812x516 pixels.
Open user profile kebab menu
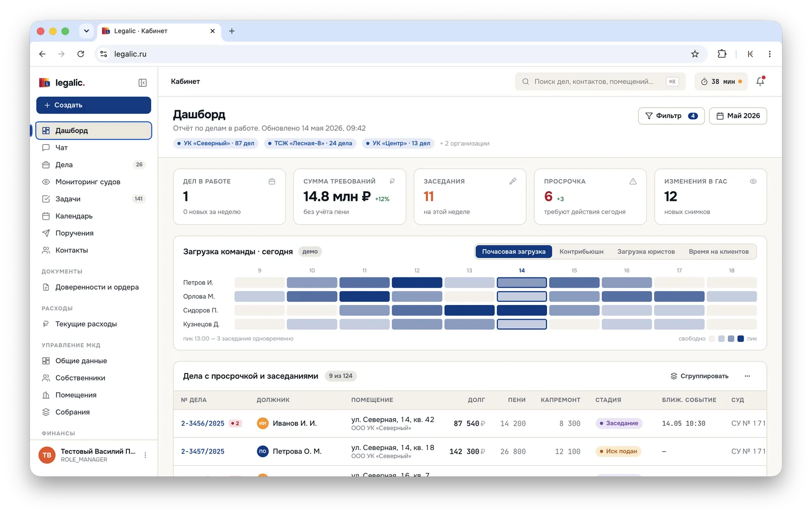[145, 455]
